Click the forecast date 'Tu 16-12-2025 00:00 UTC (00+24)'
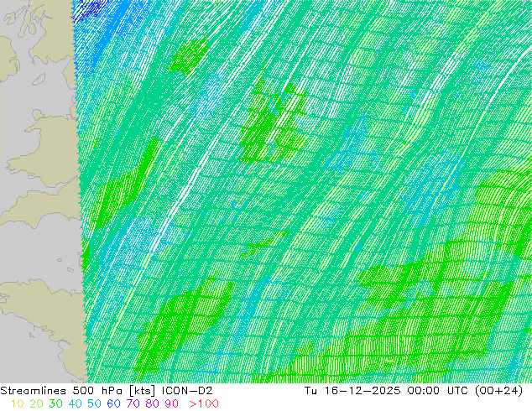 pos(414,391)
